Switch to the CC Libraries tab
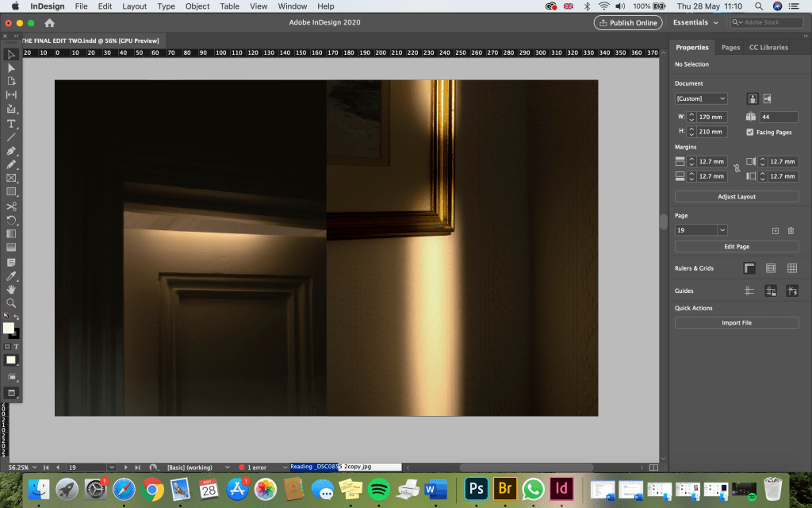The width and height of the screenshot is (812, 508). pos(768,48)
